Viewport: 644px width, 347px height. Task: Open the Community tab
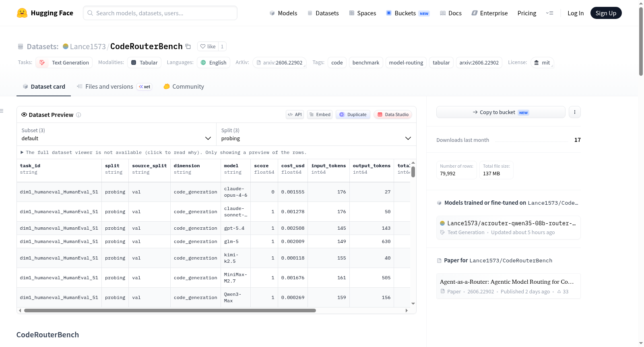tap(184, 87)
